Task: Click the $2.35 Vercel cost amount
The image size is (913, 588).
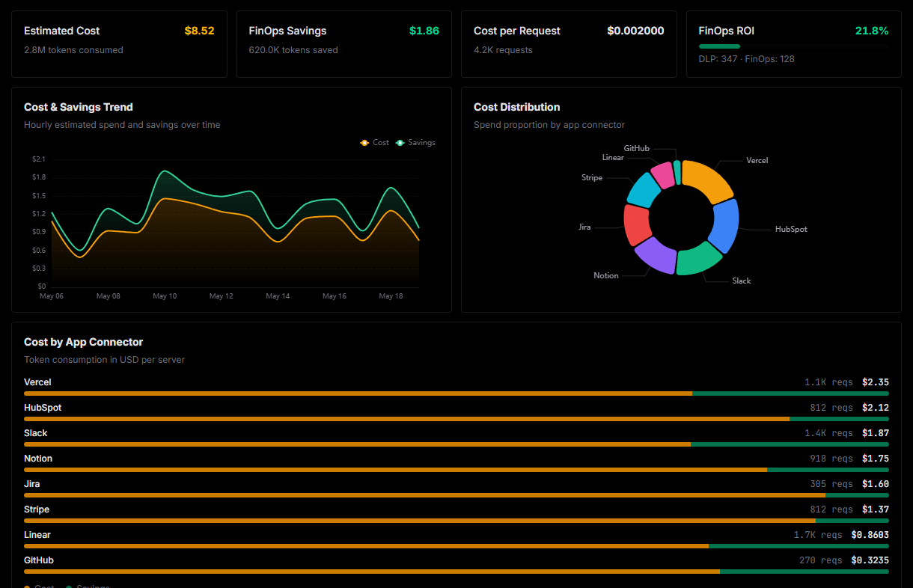Action: (876, 382)
